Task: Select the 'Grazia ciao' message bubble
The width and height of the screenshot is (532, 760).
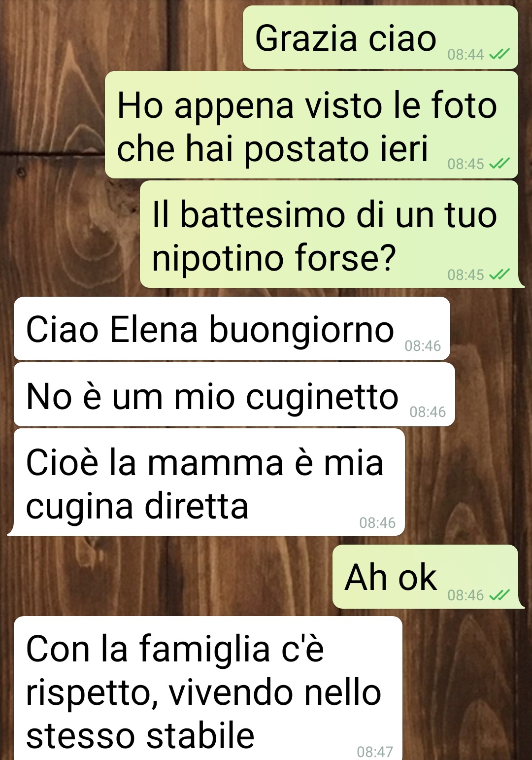Action: [x=380, y=37]
